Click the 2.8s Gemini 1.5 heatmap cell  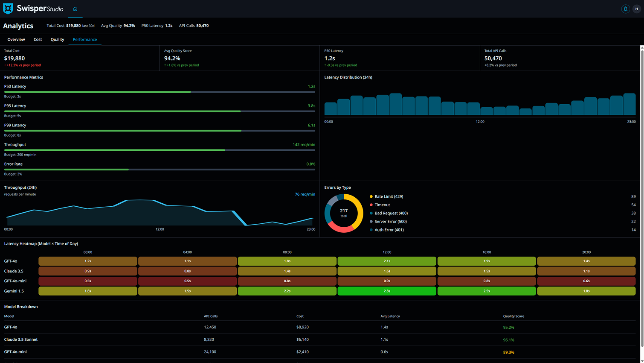386,291
